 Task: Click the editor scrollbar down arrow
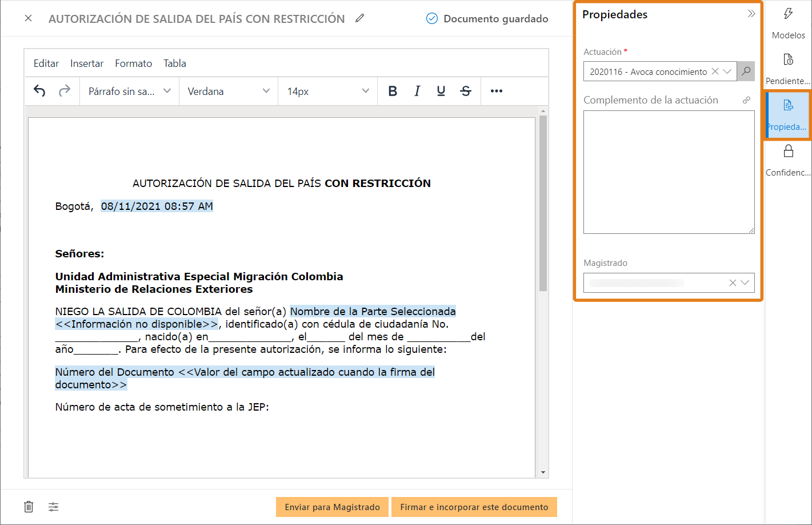(x=543, y=472)
